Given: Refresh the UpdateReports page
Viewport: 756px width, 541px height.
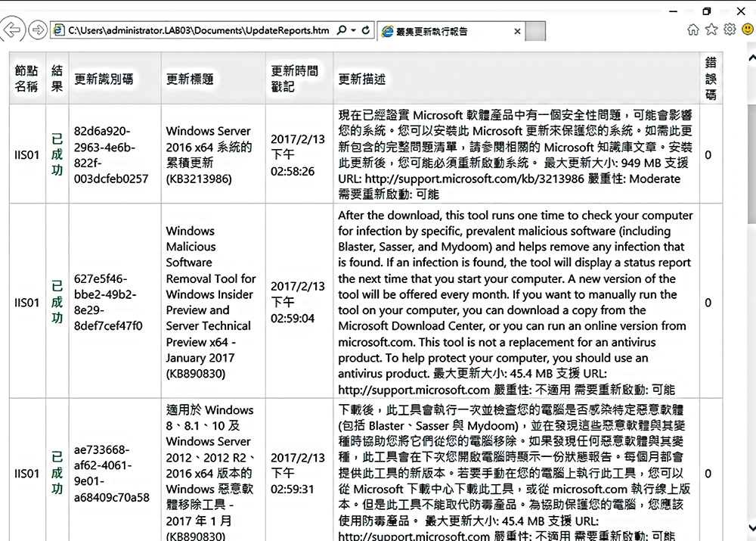Looking at the screenshot, I should click(366, 30).
